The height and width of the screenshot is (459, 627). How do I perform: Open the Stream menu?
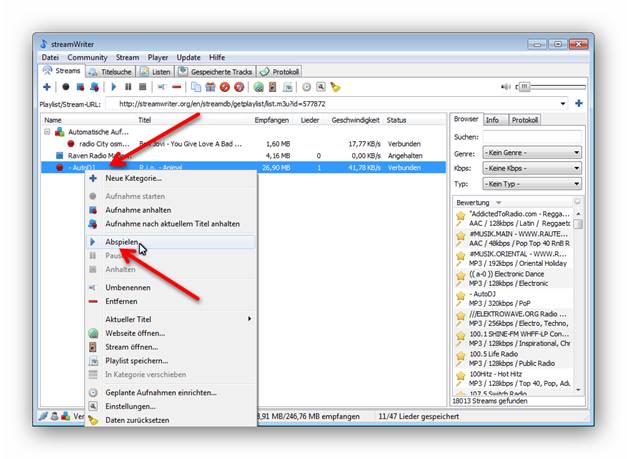point(128,58)
